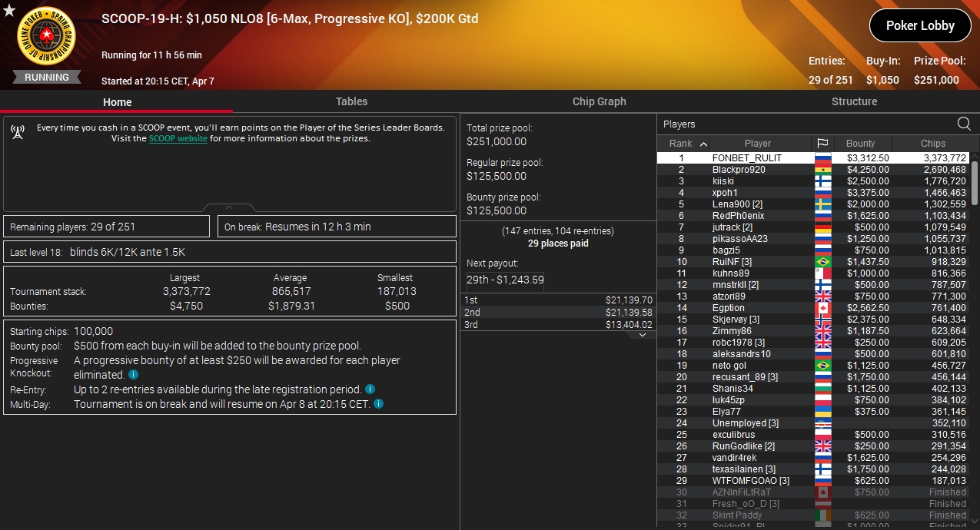The height and width of the screenshot is (530, 980).
Task: Click the next payout 29th - $1,243.59 box
Action: (505, 280)
